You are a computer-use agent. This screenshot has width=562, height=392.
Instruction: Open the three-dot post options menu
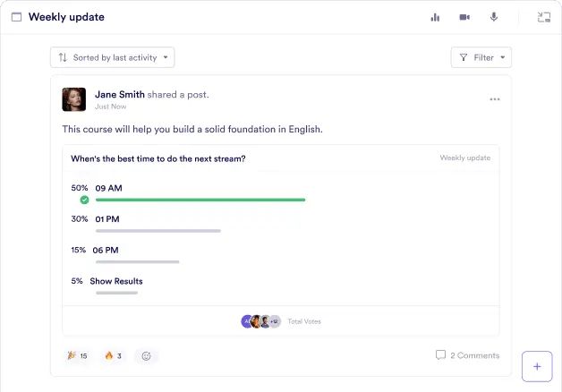[x=495, y=99]
